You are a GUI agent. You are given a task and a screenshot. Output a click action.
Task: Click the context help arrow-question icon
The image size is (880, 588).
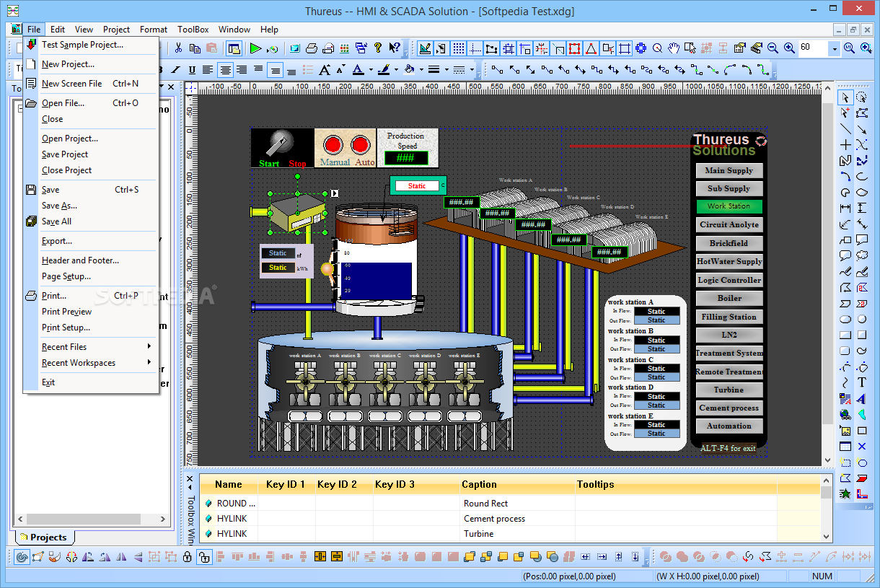point(394,48)
